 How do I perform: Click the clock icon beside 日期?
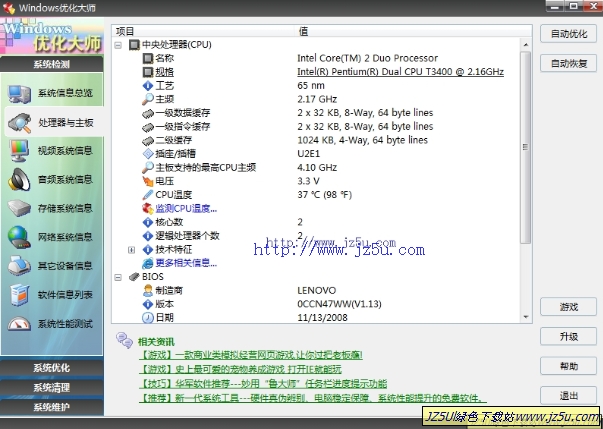pyautogui.click(x=148, y=318)
